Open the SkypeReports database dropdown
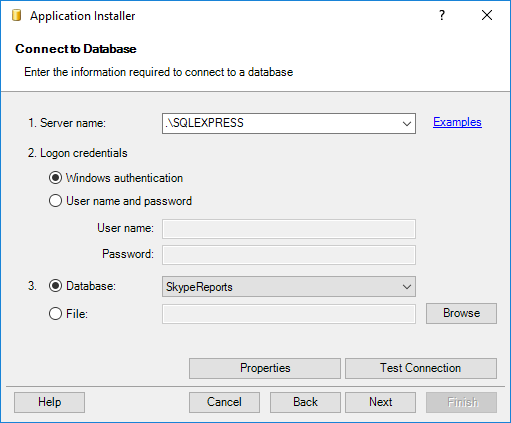This screenshot has height=423, width=511. click(289, 286)
